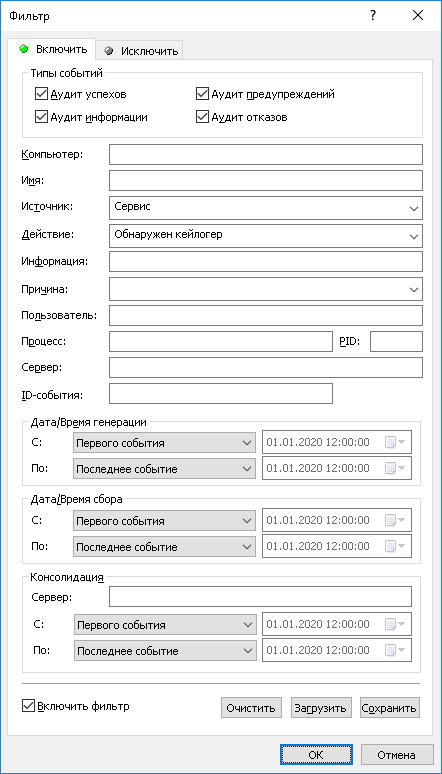
Task: Click the Сохранить button
Action: 390,707
